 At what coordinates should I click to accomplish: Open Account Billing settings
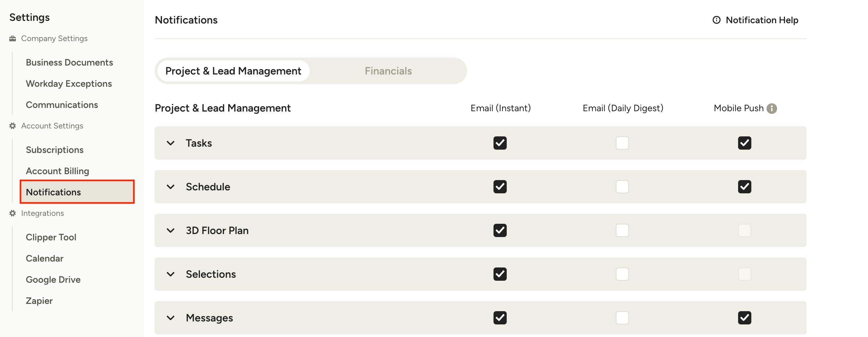(58, 171)
